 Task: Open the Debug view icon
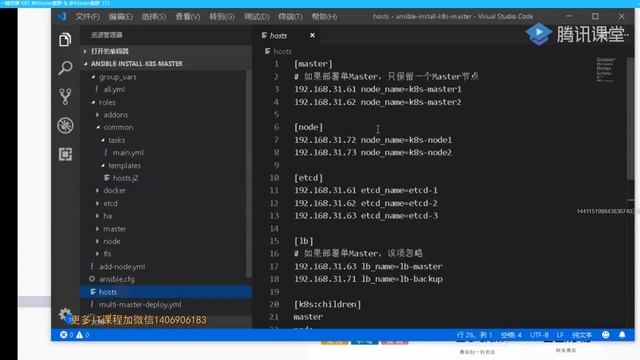[x=65, y=125]
